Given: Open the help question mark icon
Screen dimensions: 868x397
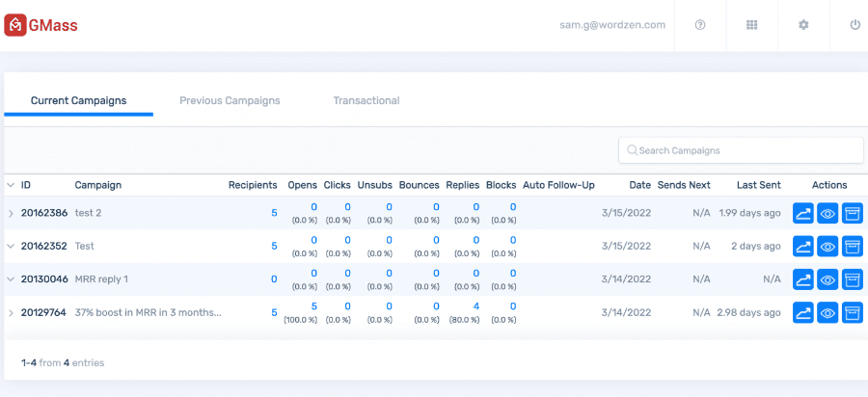Looking at the screenshot, I should [x=700, y=25].
